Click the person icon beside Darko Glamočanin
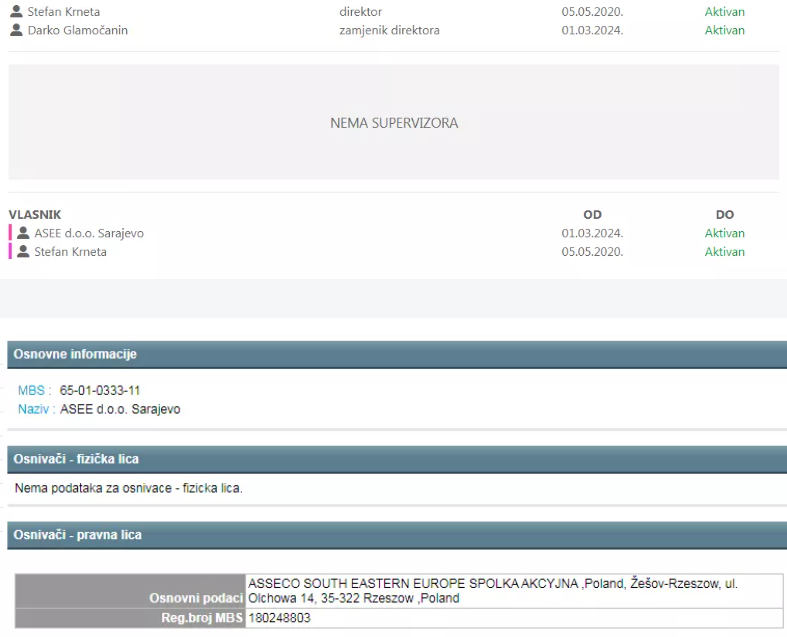 (x=16, y=30)
